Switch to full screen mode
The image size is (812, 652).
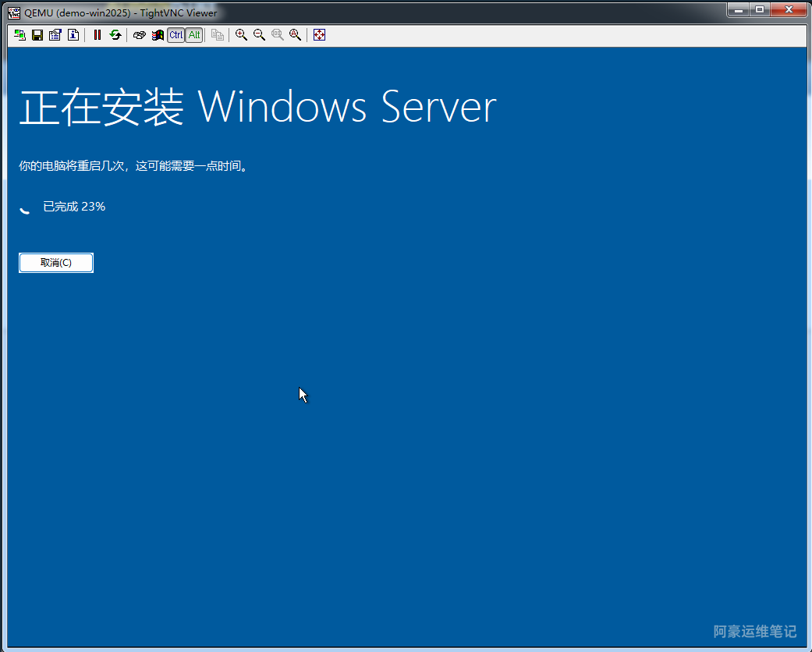pyautogui.click(x=319, y=35)
